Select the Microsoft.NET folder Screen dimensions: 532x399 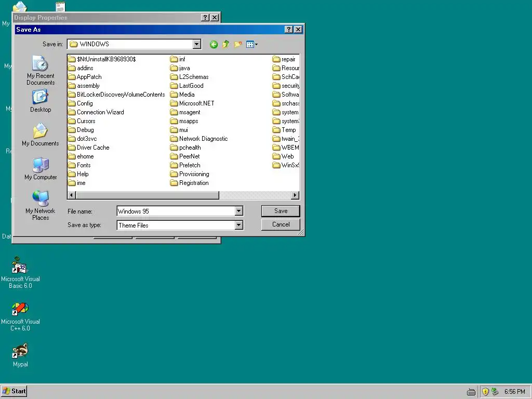(192, 103)
